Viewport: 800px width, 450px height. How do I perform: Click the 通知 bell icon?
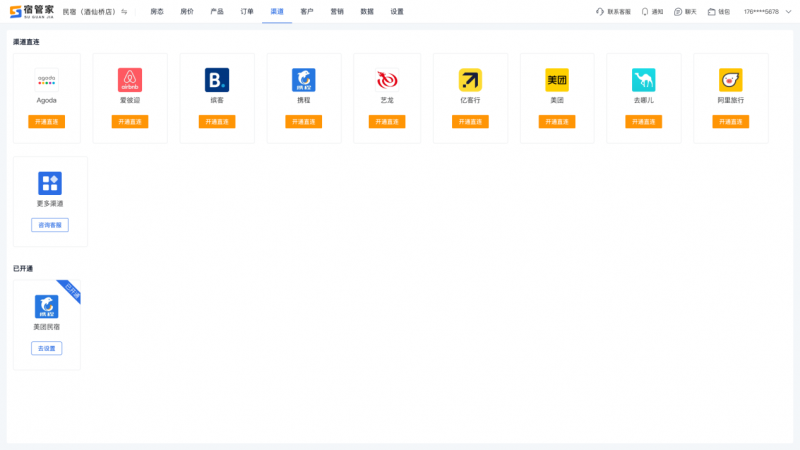click(x=645, y=12)
